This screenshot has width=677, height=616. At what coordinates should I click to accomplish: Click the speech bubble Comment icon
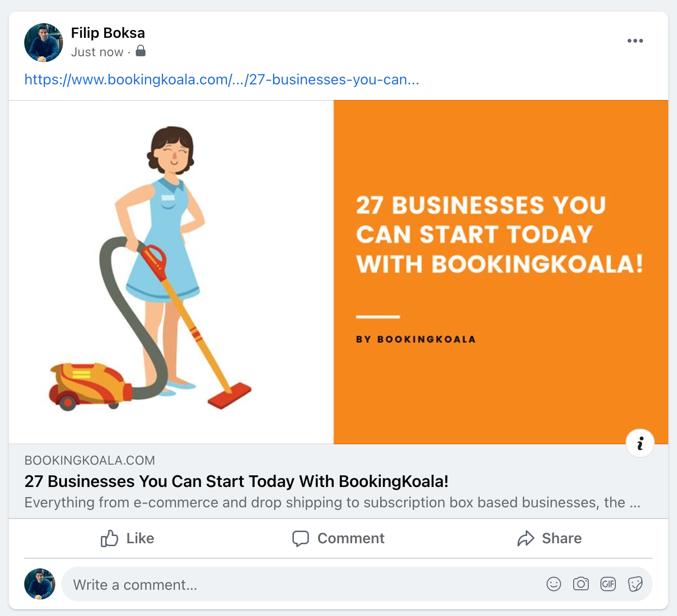click(301, 538)
